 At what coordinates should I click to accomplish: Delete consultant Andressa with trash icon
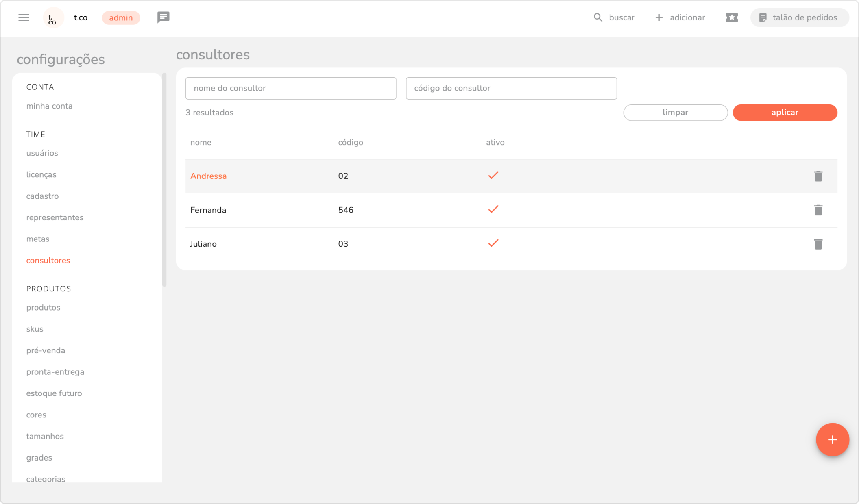(x=818, y=176)
